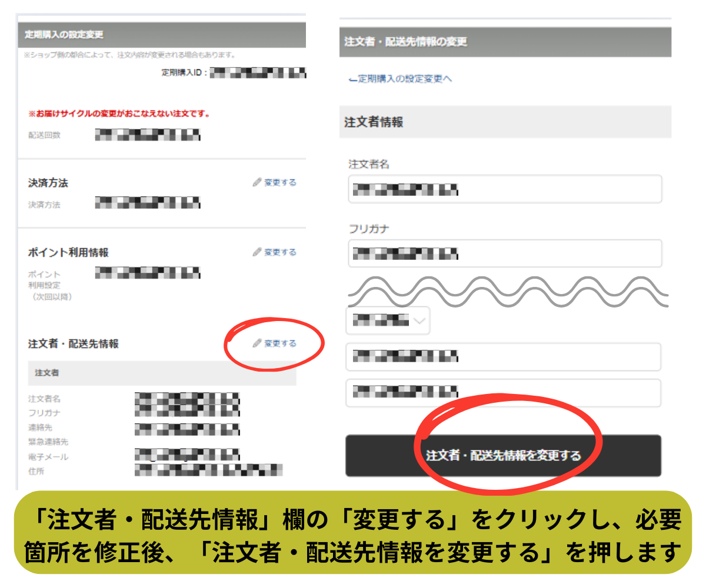Click the pencil icon beside ポイント利用情報
Viewport: 706px width, 588px height.
point(257,252)
